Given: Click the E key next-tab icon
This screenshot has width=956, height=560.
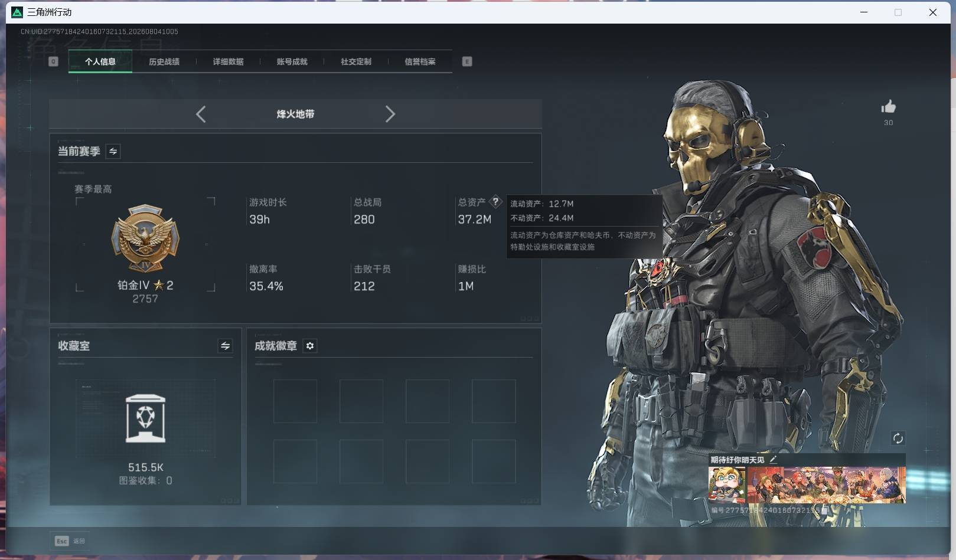Looking at the screenshot, I should pyautogui.click(x=467, y=61).
